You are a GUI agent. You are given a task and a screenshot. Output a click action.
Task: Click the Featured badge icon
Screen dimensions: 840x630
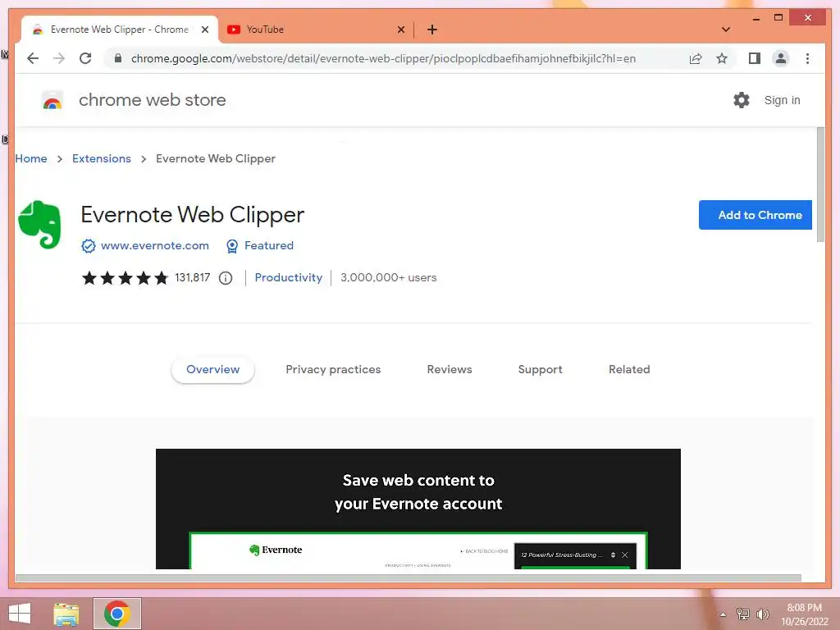pos(232,246)
